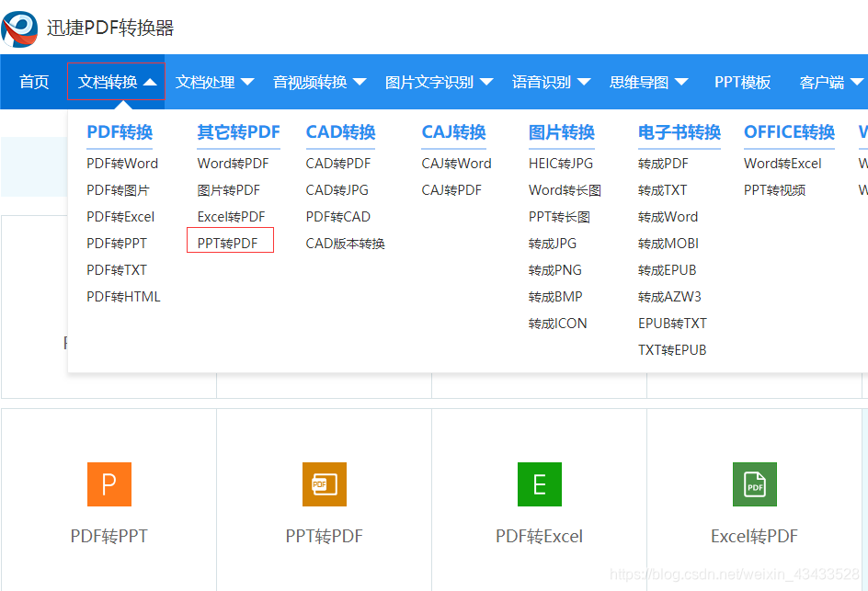Click the green PDF转Excel tile icon
868x591 pixels.
coord(539,484)
